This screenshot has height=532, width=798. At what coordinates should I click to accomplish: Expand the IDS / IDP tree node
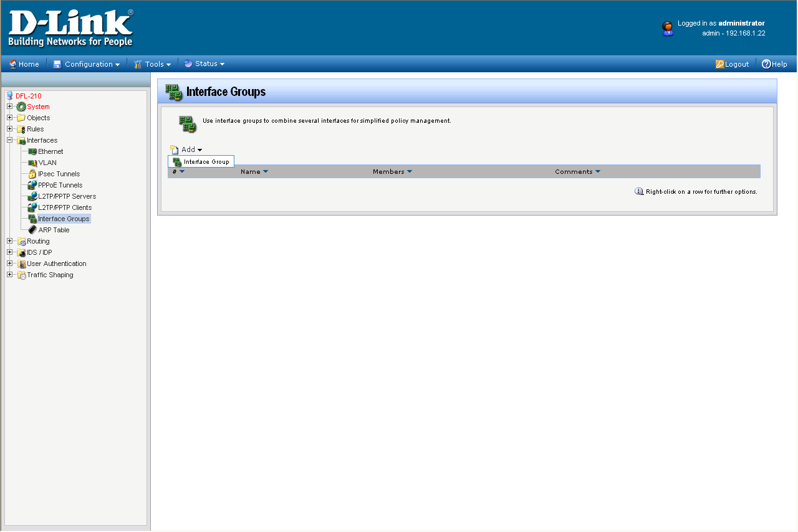pos(9,252)
